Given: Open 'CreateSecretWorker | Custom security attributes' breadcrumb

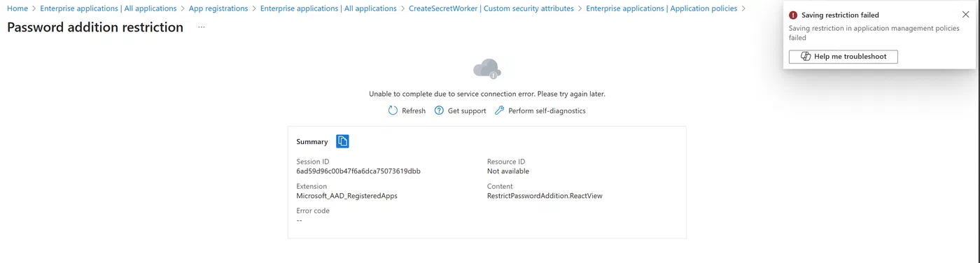Looking at the screenshot, I should (x=491, y=8).
